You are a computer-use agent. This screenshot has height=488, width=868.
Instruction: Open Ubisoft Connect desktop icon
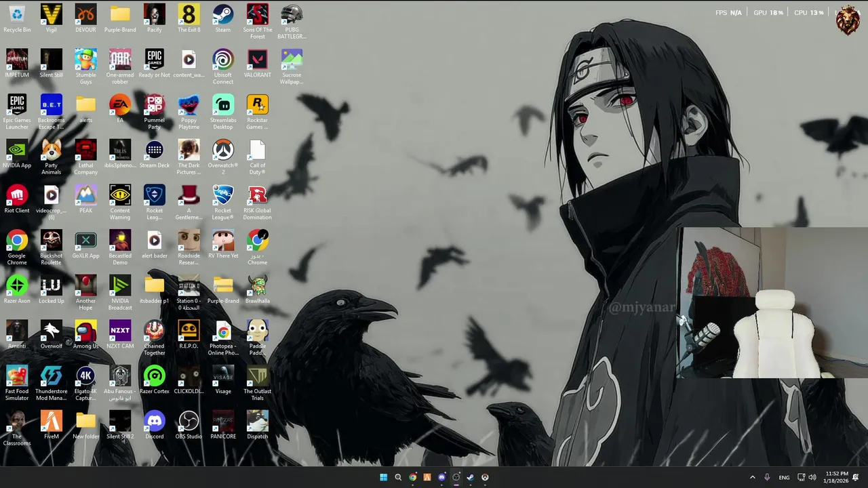click(x=223, y=67)
